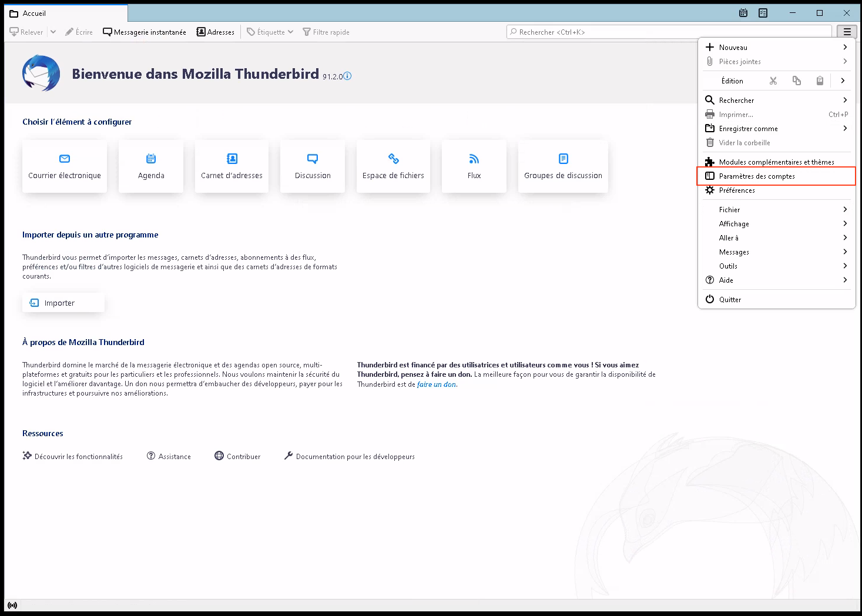Expand the Nouveau submenu
Image resolution: width=862 pixels, height=616 pixels.
point(776,47)
